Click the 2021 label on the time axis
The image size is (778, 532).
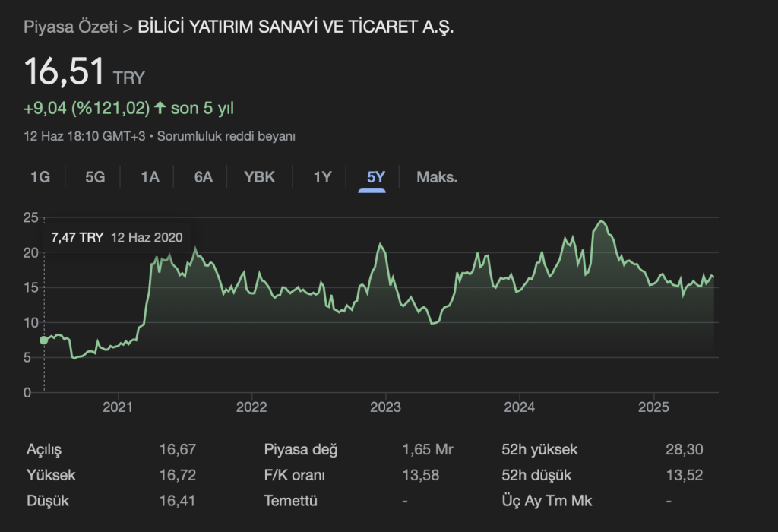click(x=119, y=407)
